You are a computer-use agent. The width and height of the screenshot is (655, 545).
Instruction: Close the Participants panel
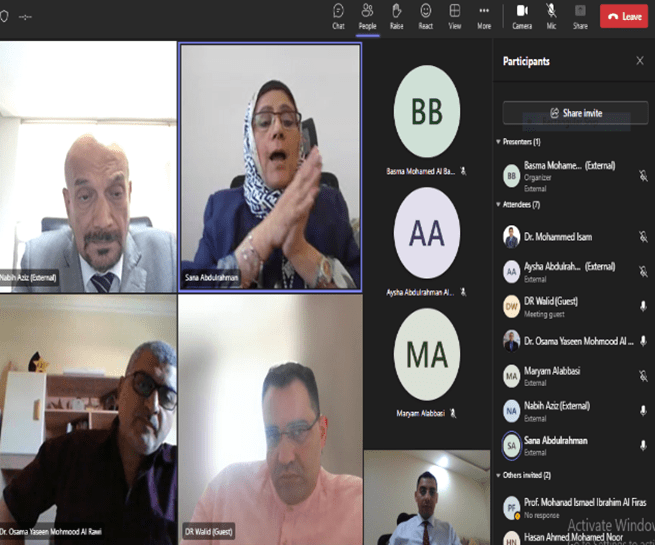pos(640,61)
